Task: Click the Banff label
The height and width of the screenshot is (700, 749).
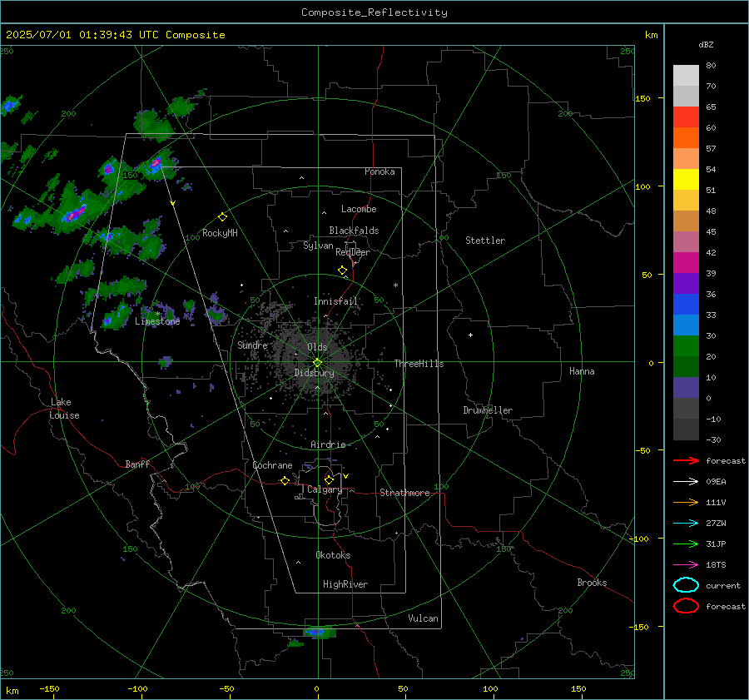Action: coord(137,464)
